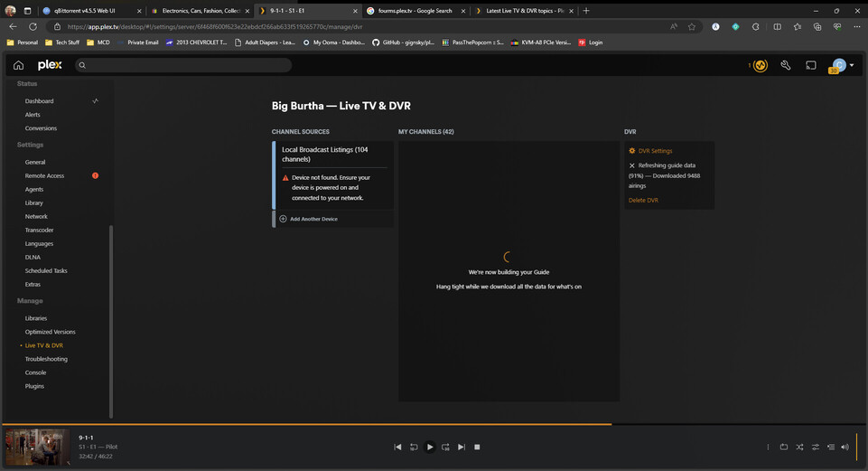Screen dimensions: 868x471
Task: Open Tech Stuff bookmarks folder
Action: point(62,42)
